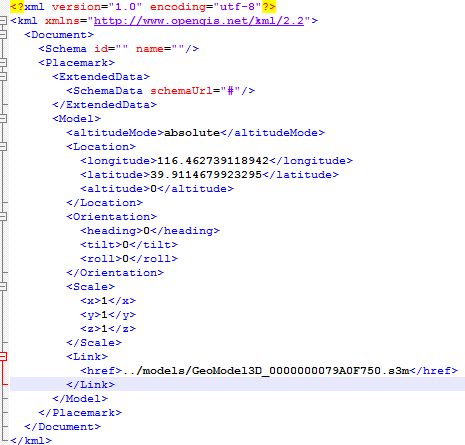Image resolution: width=465 pixels, height=445 pixels.
Task: Open the opengis.net kml namespace URL
Action: coord(199,21)
